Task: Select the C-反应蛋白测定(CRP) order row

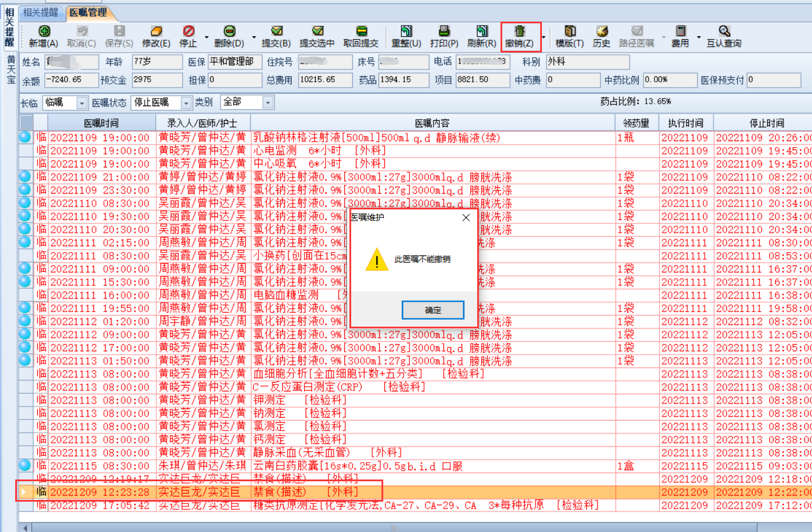Action: 415,387
